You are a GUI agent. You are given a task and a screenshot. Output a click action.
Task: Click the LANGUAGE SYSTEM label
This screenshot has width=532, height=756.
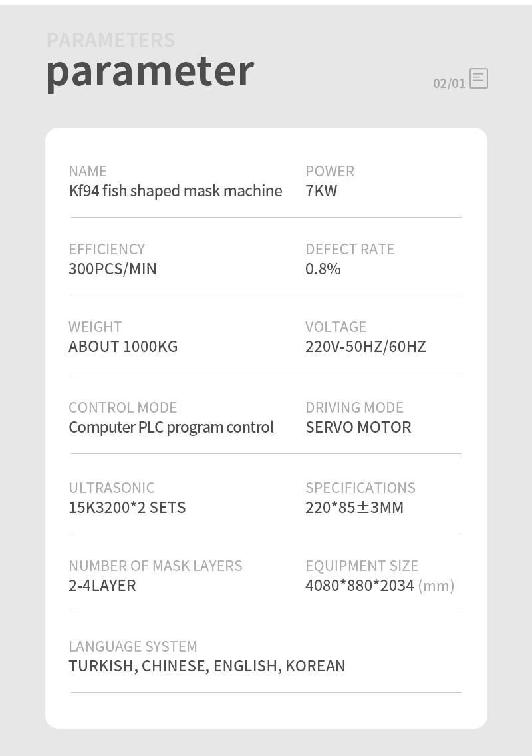(x=133, y=646)
